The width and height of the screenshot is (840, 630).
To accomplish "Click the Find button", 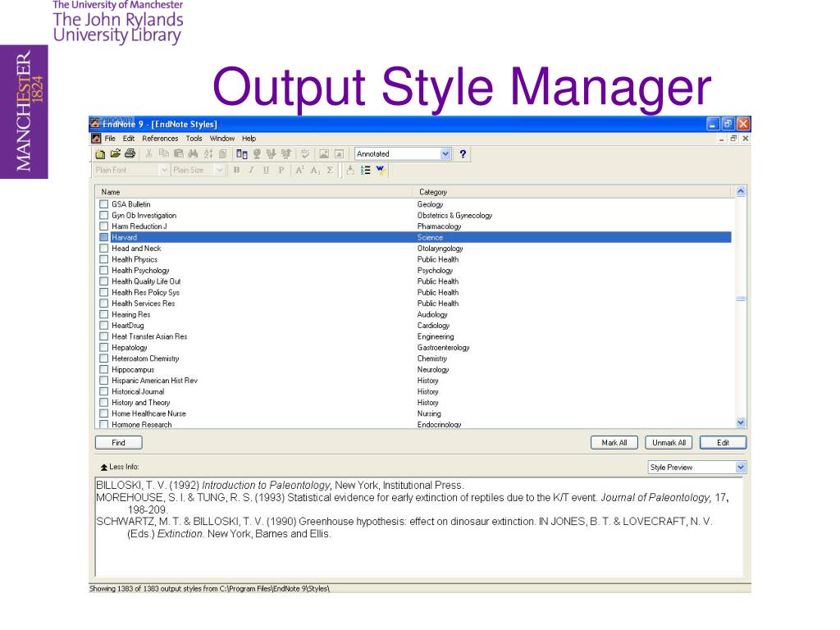I will [x=118, y=442].
